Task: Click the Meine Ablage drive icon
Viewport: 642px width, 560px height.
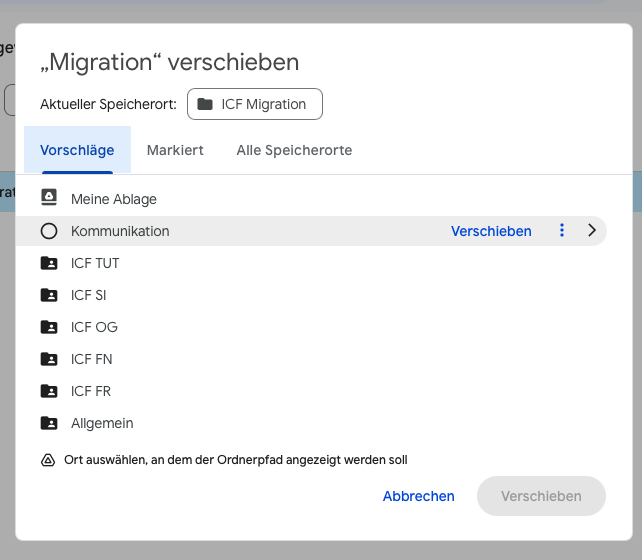Action: pos(49,199)
